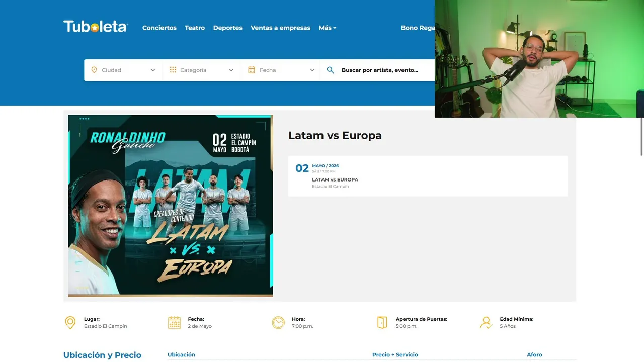Screen dimensions: 644x362
Task: Click the 2 de Mayo date text
Action: click(x=200, y=326)
